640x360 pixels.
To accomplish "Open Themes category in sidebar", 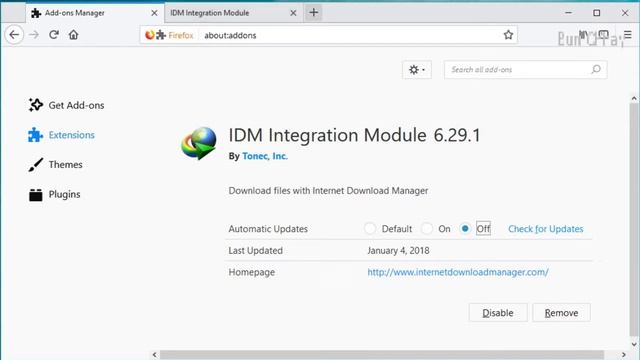I will (x=56, y=164).
